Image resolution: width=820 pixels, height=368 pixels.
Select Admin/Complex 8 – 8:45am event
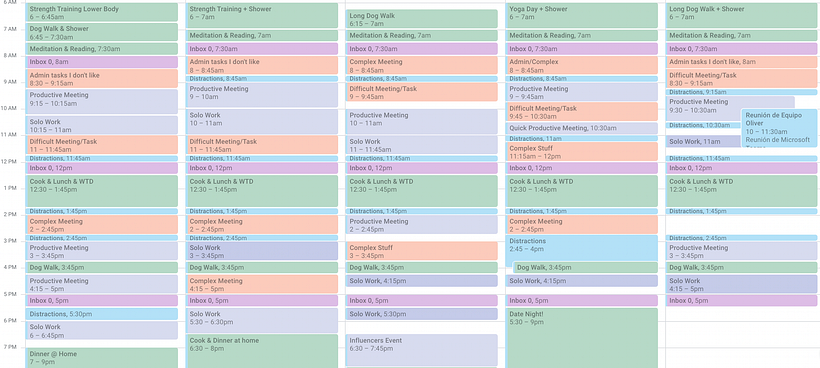(582, 65)
